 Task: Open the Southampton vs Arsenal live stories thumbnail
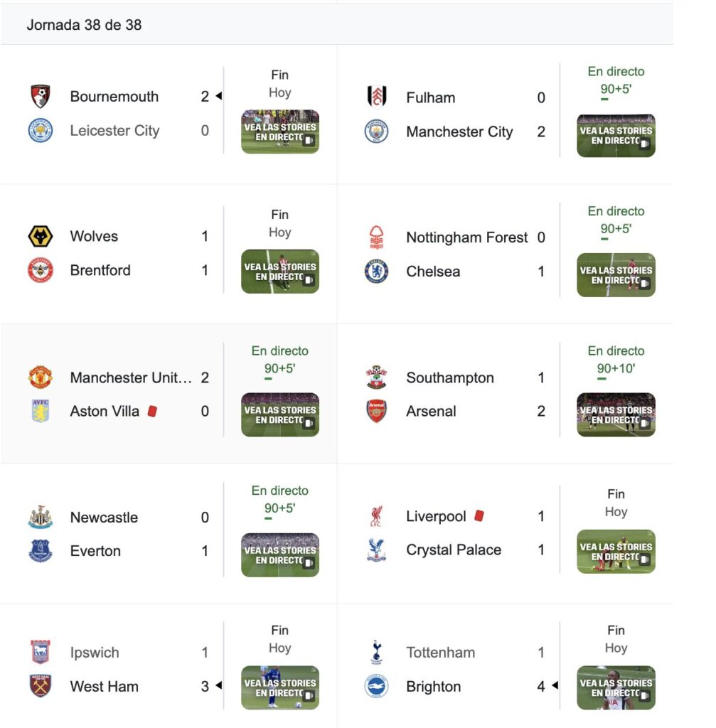tap(616, 414)
